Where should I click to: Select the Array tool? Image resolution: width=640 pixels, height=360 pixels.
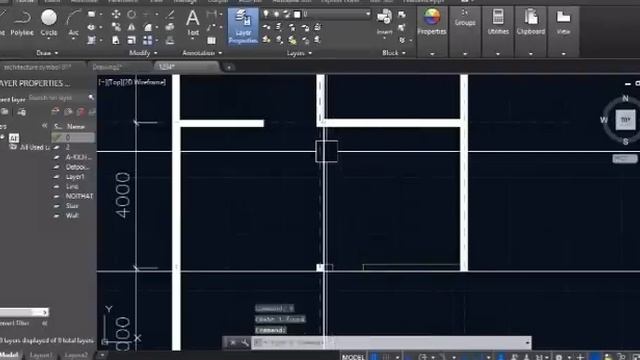pyautogui.click(x=147, y=40)
